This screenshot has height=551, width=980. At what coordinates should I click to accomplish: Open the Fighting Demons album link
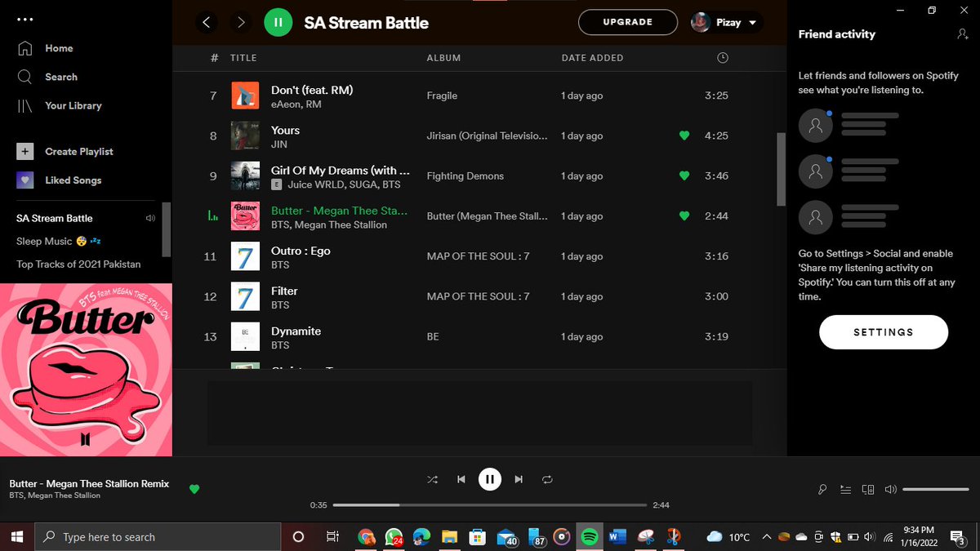click(x=465, y=176)
